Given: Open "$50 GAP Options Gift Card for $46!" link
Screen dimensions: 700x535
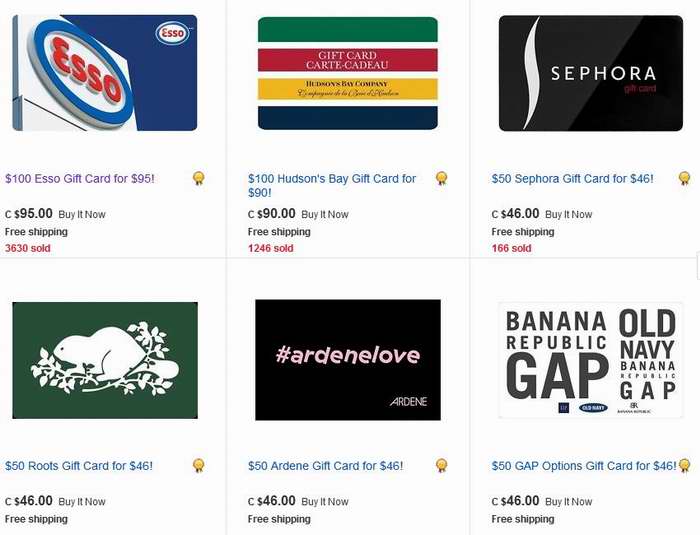Looking at the screenshot, I should click(584, 466).
